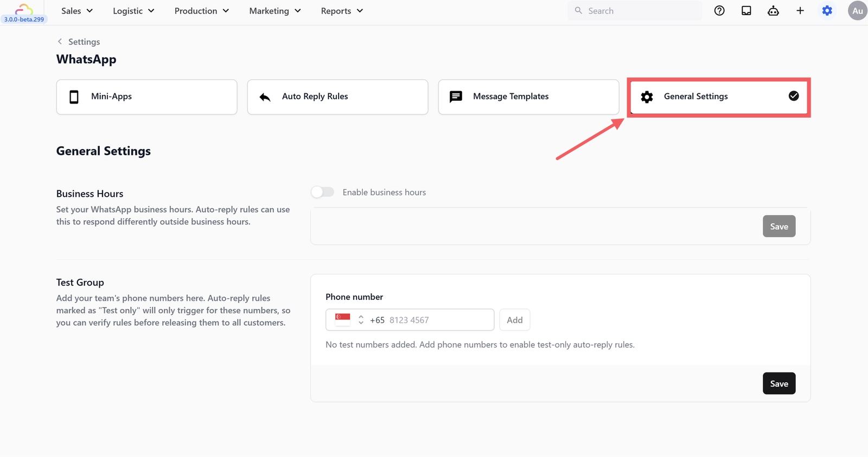Open the help question mark icon
Screen dimensions: 868x457
coord(719,11)
